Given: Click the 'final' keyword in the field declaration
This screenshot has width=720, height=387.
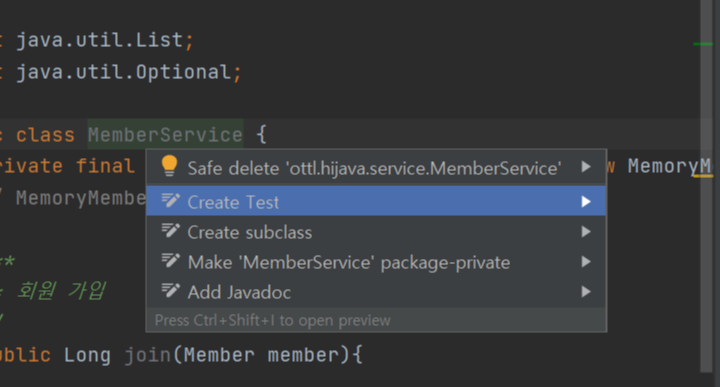Looking at the screenshot, I should [x=105, y=166].
